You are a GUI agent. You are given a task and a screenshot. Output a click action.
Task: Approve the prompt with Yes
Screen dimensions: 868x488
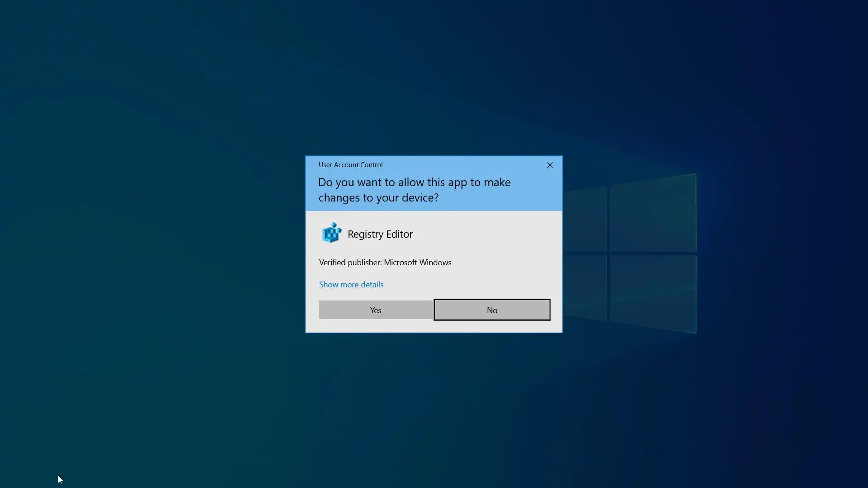[x=376, y=310]
